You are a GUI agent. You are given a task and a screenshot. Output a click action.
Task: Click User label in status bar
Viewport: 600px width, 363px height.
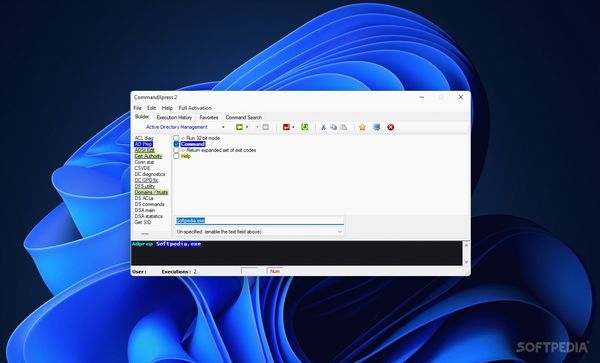point(139,272)
